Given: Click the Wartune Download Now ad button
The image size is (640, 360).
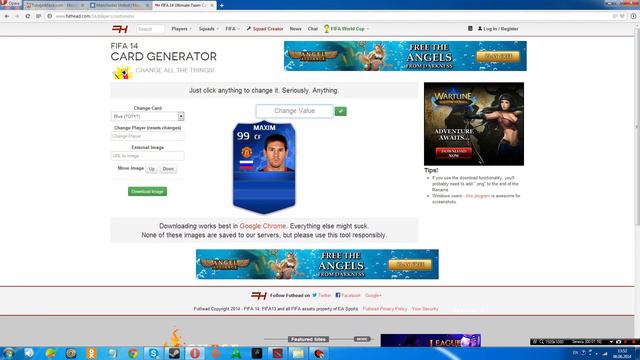Looking at the screenshot, I should point(453,153).
